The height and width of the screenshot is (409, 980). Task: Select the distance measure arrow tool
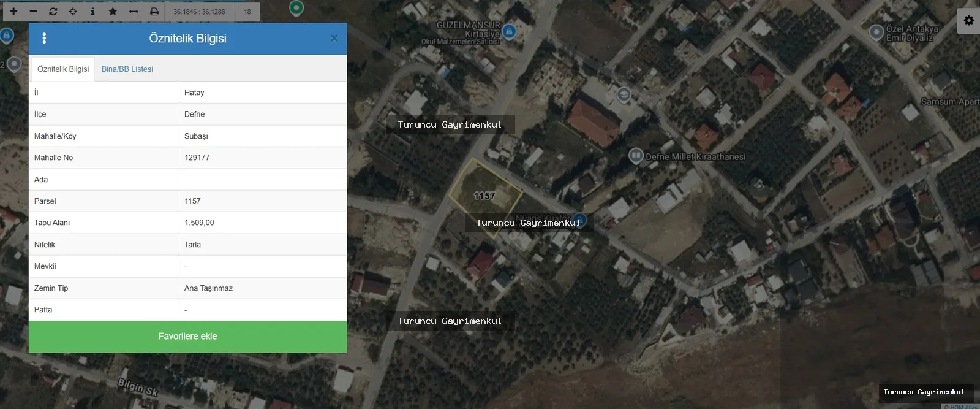pyautogui.click(x=134, y=12)
